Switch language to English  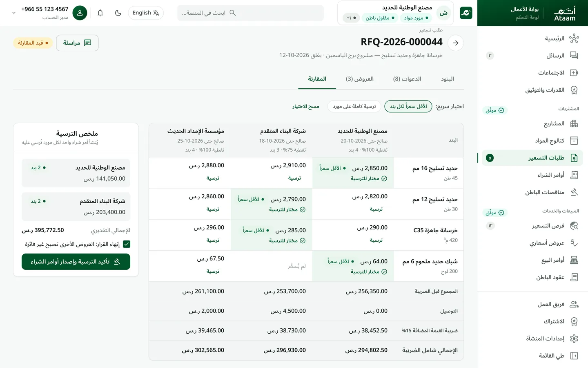click(146, 13)
